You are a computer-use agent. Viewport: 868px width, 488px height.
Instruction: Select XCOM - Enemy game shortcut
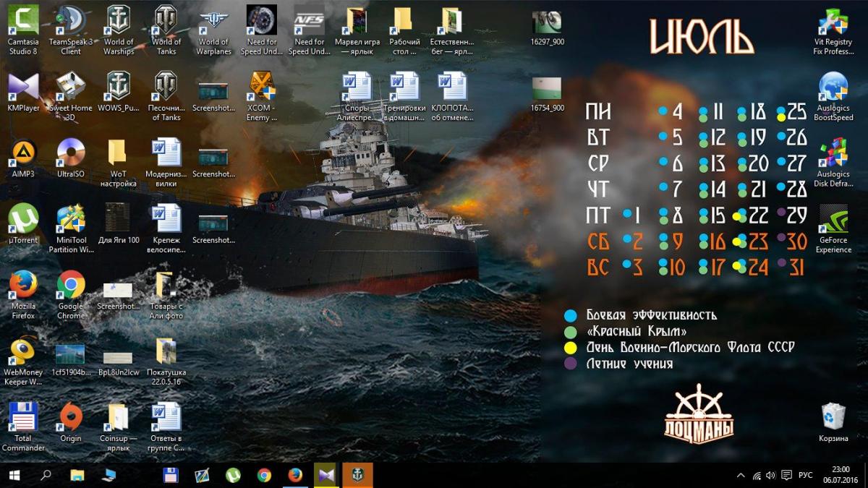pos(262,96)
